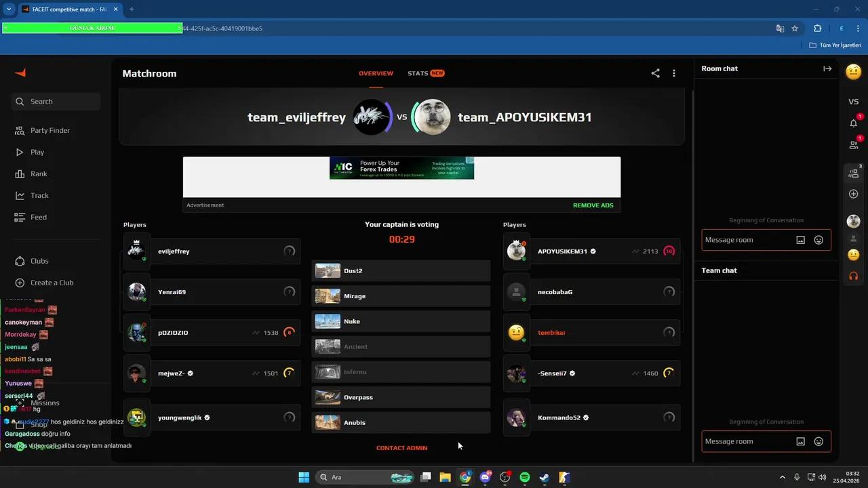Select the Mirage map
Screen dimensions: 868x488
(x=401, y=296)
